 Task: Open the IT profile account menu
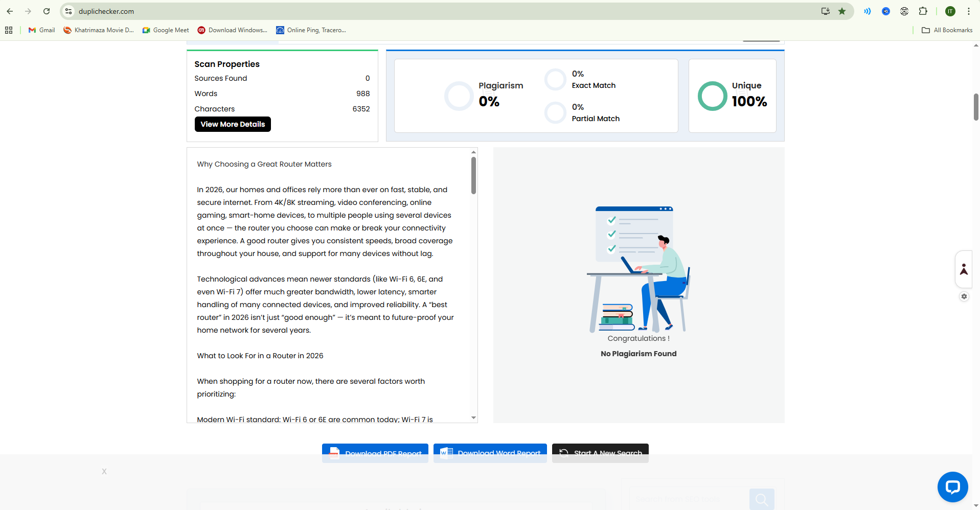coord(950,11)
